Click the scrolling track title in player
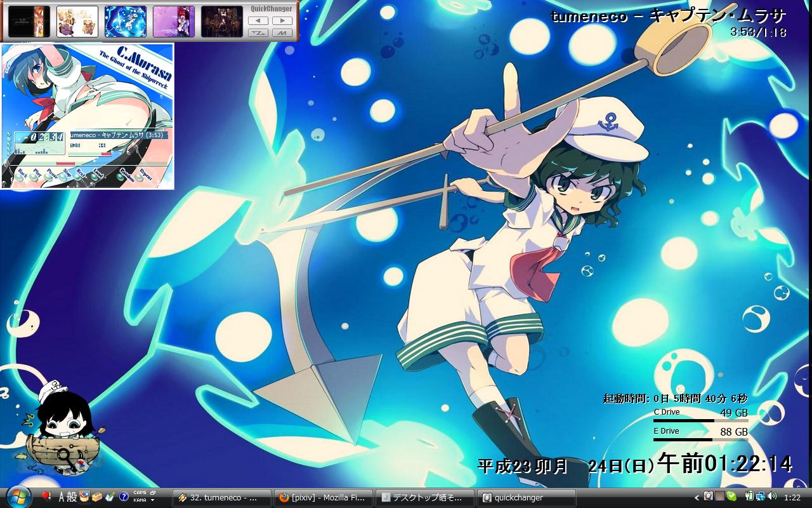 [118, 135]
